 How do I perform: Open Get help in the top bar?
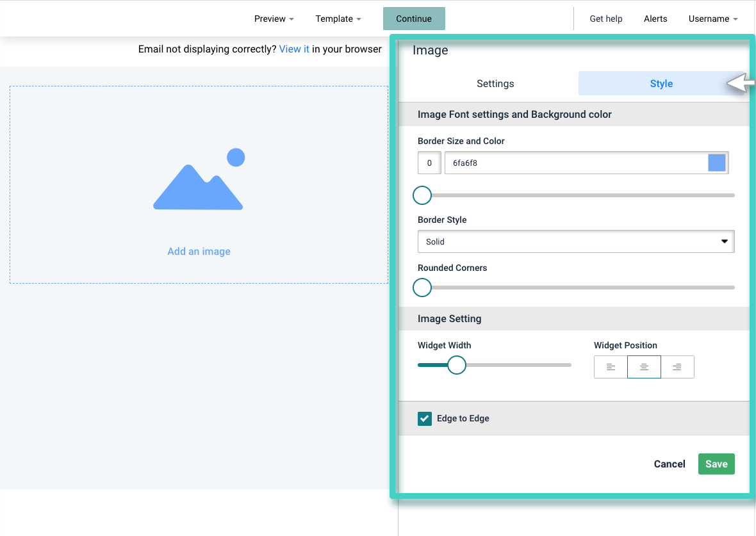pos(605,19)
